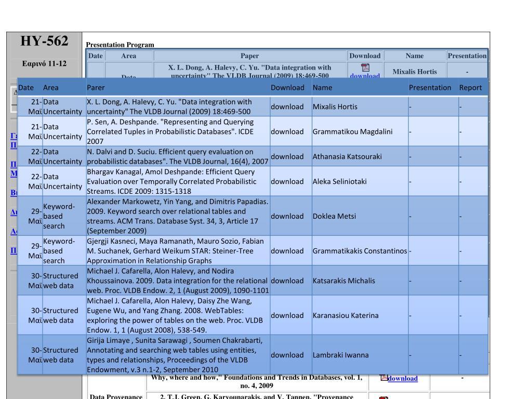Click the 'Gjergji Kasneci' STAR paper title
532x399 pixels.
coord(175,251)
